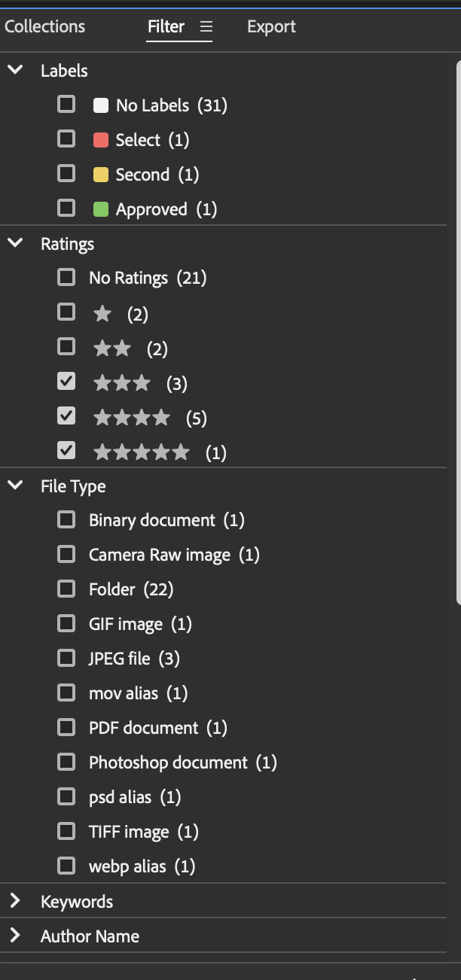The width and height of the screenshot is (461, 980).
Task: Click the single-star icon under Ratings
Action: [x=102, y=312]
